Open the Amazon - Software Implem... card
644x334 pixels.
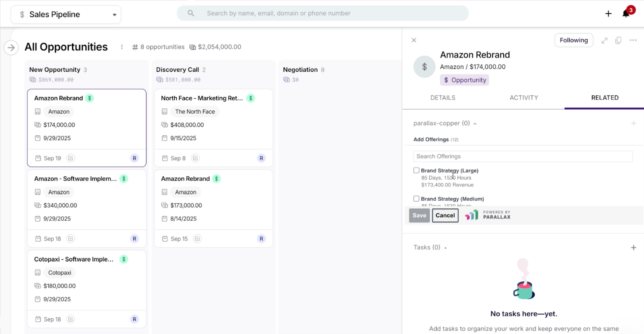point(87,208)
